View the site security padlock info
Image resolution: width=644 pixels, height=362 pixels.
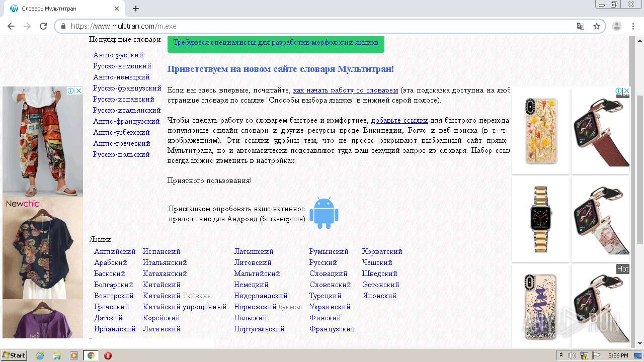pos(63,26)
